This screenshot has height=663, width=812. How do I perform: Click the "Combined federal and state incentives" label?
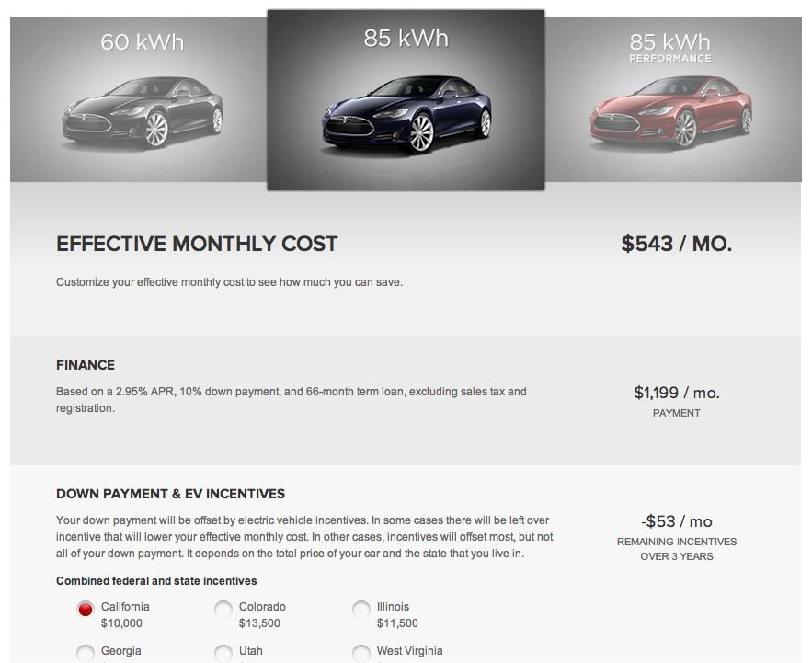point(156,581)
